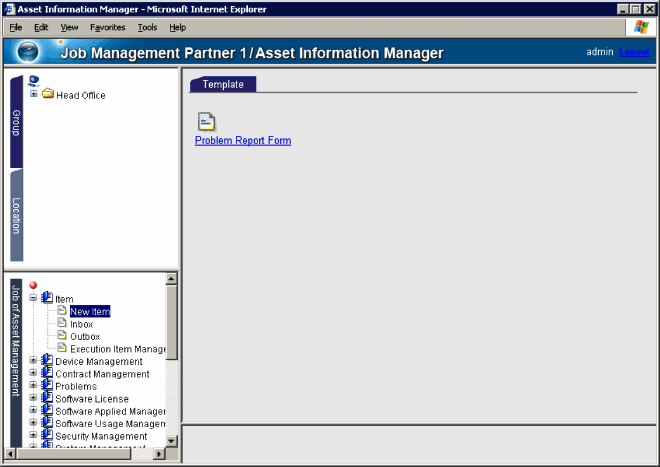Screen dimensions: 660x467
Task: Click the tree panel scroll right arrow
Action: (159, 454)
